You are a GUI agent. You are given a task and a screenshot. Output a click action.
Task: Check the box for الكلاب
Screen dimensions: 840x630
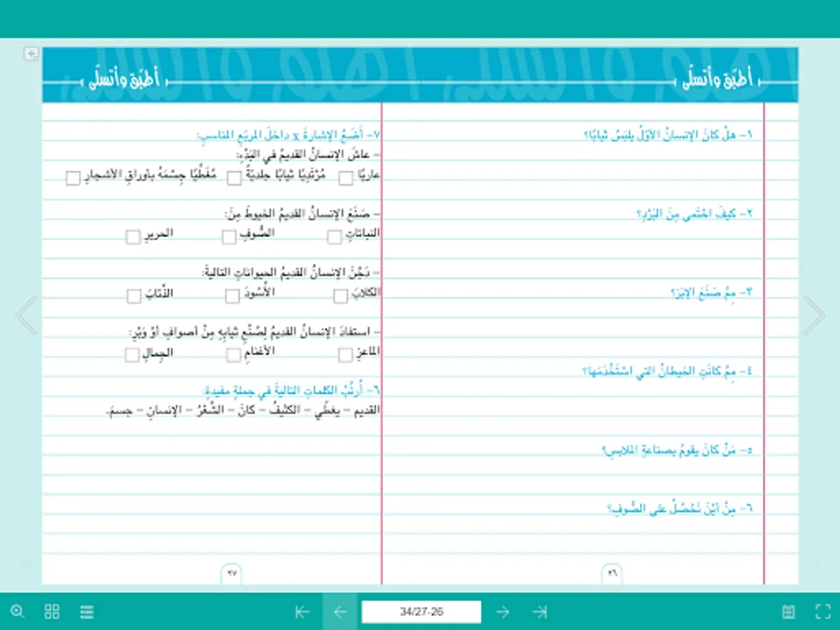(x=341, y=296)
